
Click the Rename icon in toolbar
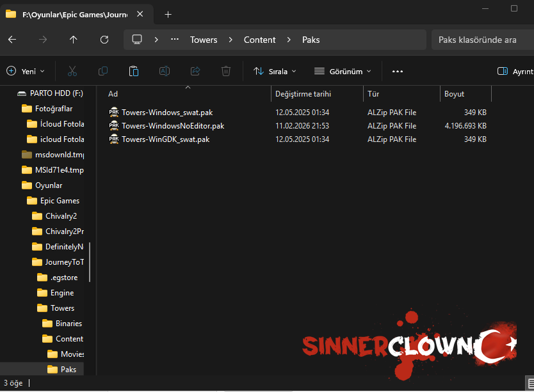point(165,71)
